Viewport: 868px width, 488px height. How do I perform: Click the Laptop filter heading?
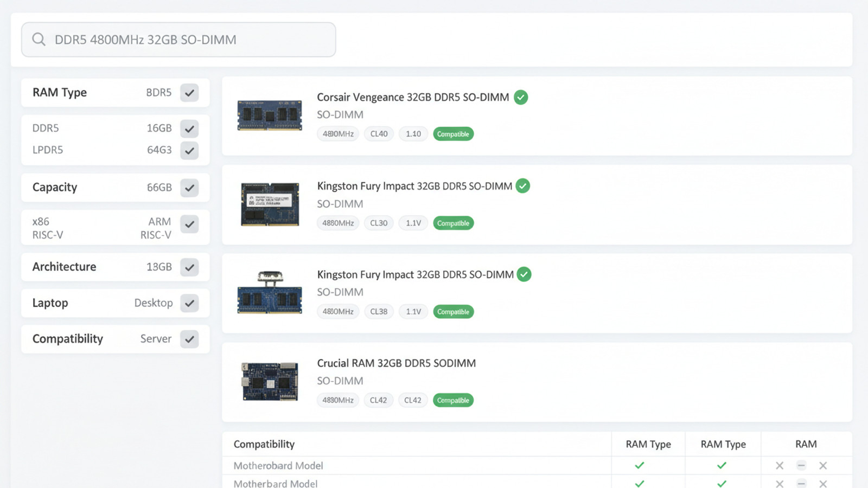[50, 303]
